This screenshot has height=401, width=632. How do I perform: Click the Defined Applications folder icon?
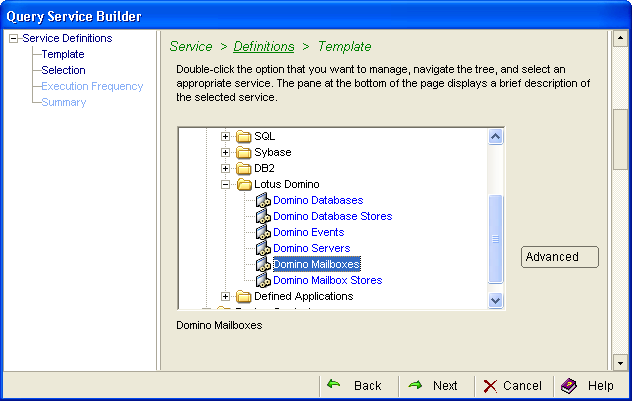(x=243, y=297)
